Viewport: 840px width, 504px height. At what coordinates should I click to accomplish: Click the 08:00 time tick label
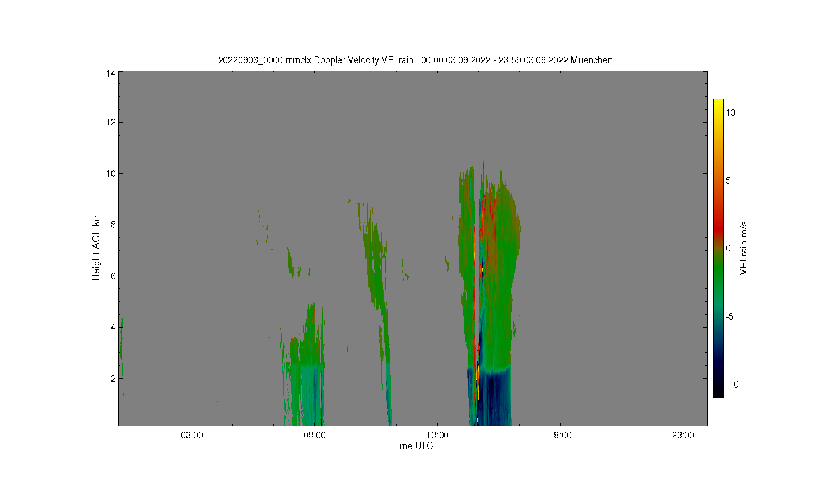tap(315, 436)
